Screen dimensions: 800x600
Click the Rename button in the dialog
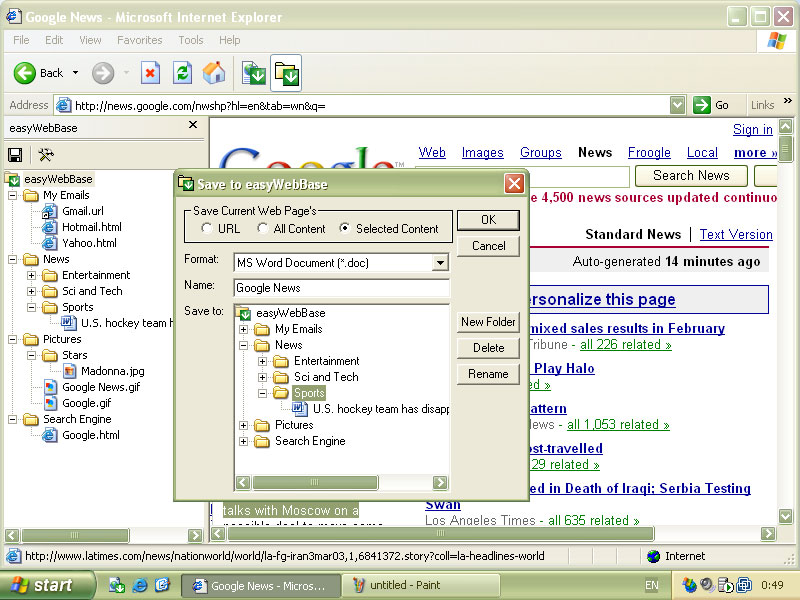click(x=488, y=374)
